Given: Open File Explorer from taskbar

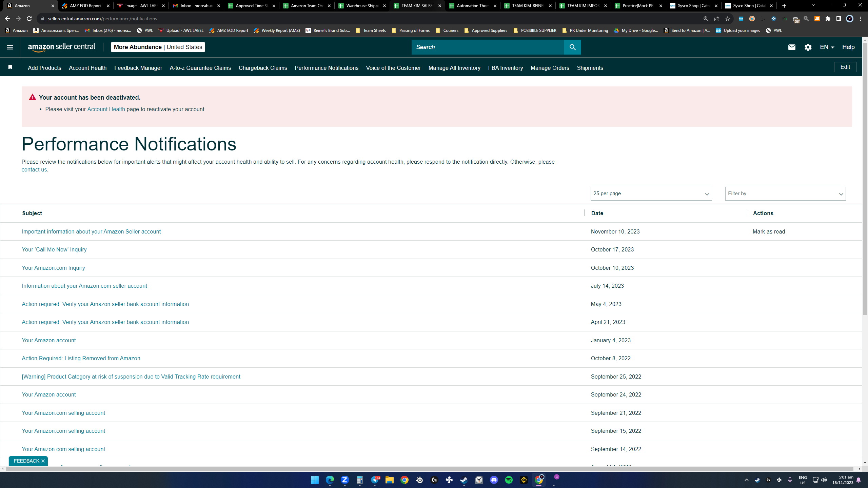Looking at the screenshot, I should [389, 480].
